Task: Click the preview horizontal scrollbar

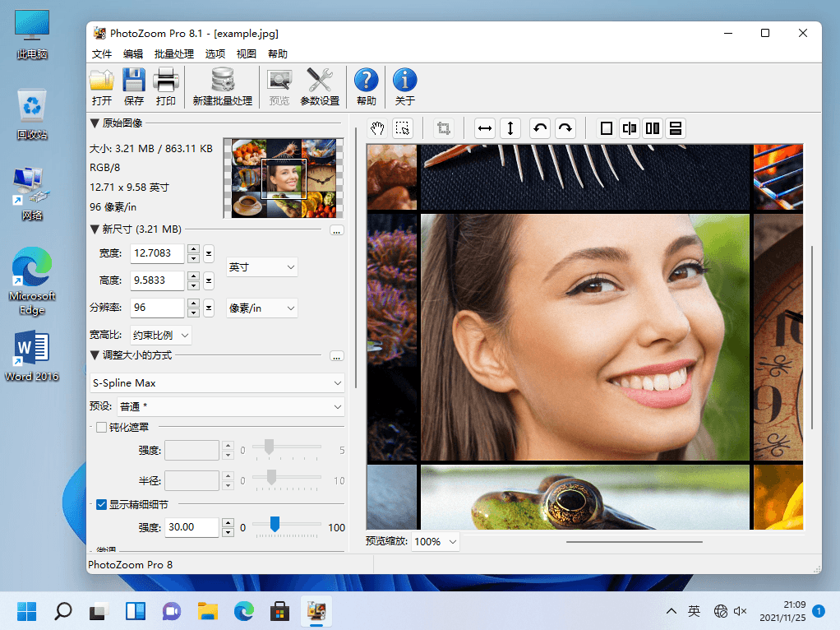Action: tap(634, 542)
